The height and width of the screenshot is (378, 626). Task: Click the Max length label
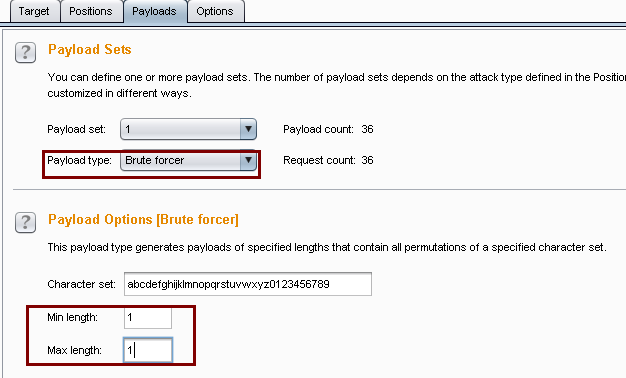(x=75, y=350)
